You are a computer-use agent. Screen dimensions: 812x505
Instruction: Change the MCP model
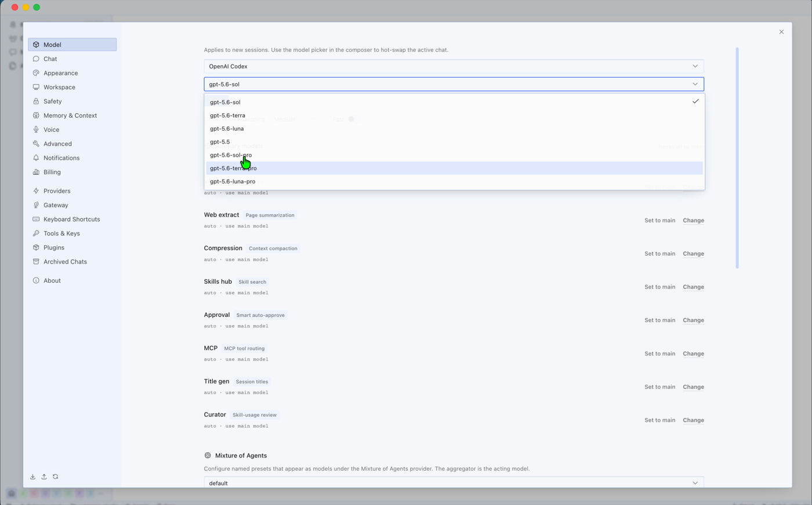693,353
